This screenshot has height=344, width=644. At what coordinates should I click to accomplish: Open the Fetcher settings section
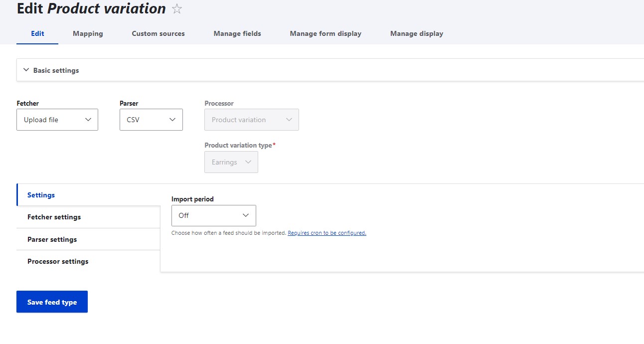54,217
